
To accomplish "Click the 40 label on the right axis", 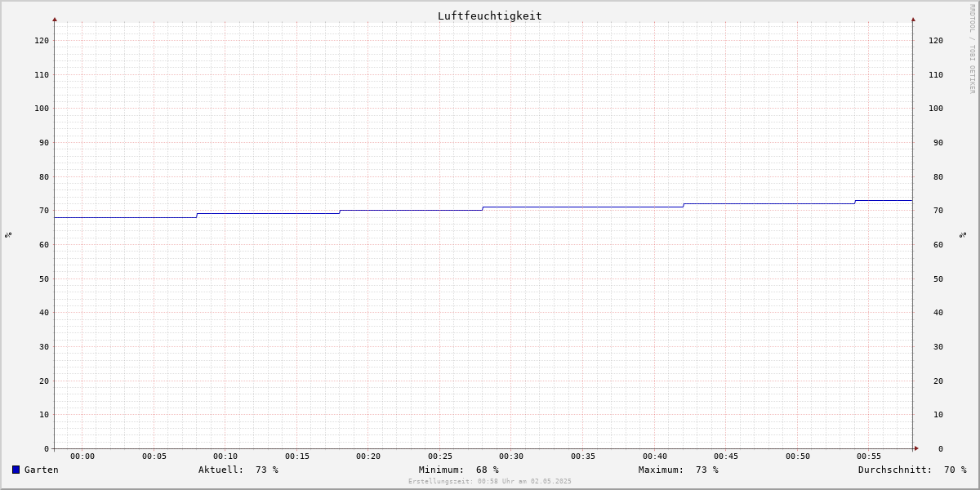I will [x=938, y=313].
